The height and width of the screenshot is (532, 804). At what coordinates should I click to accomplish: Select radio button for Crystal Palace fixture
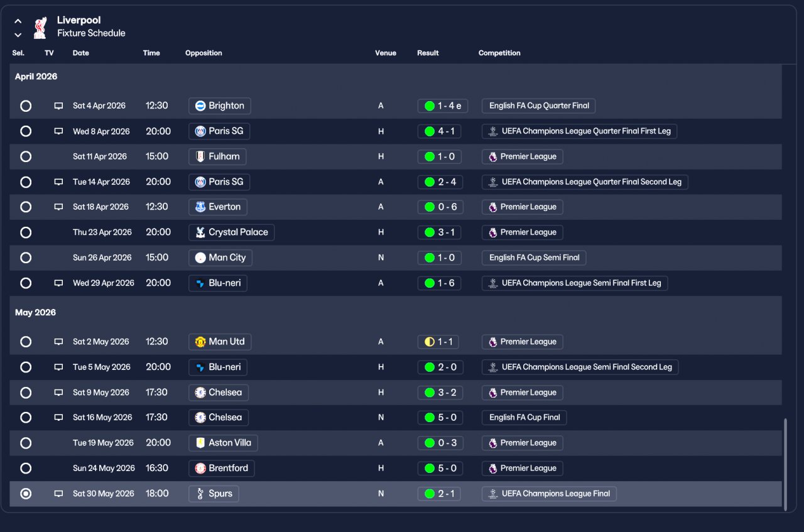(26, 232)
